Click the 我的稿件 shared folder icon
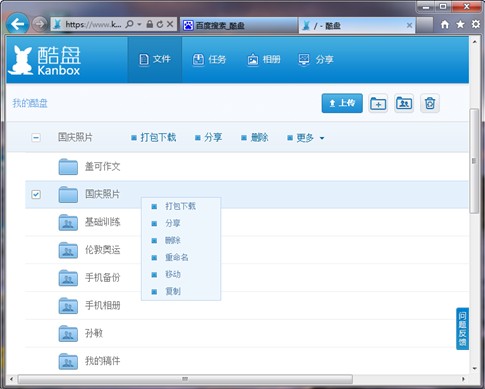This screenshot has height=389, width=485. click(68, 361)
